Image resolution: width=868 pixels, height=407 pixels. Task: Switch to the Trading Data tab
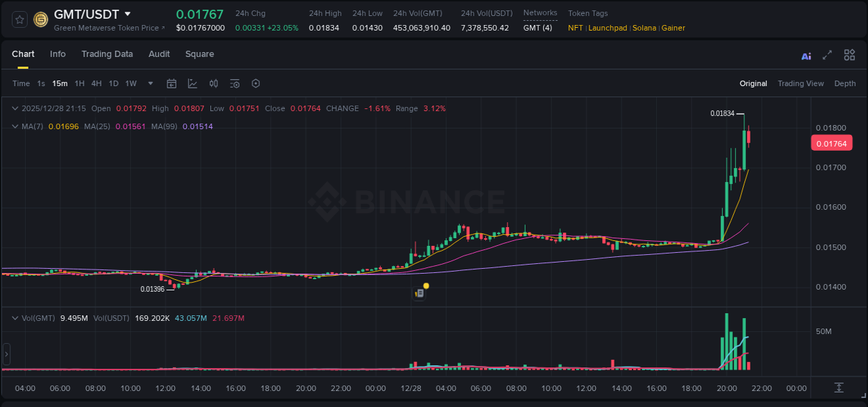coord(107,54)
